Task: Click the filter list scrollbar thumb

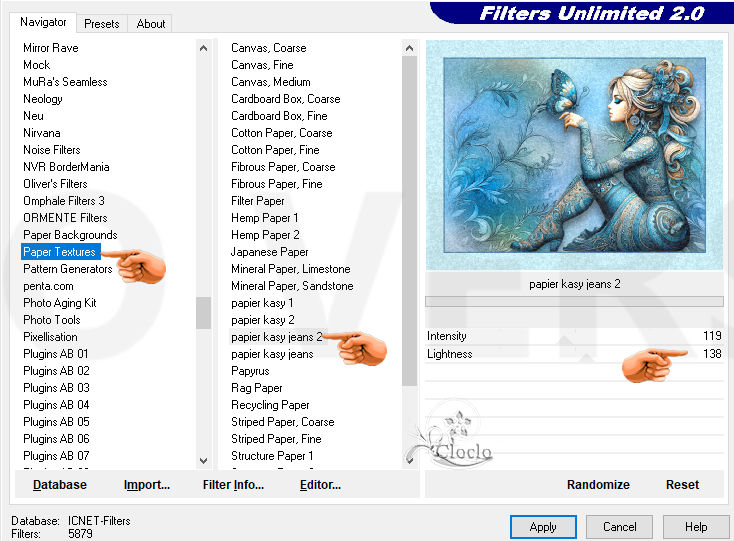Action: coord(409,221)
